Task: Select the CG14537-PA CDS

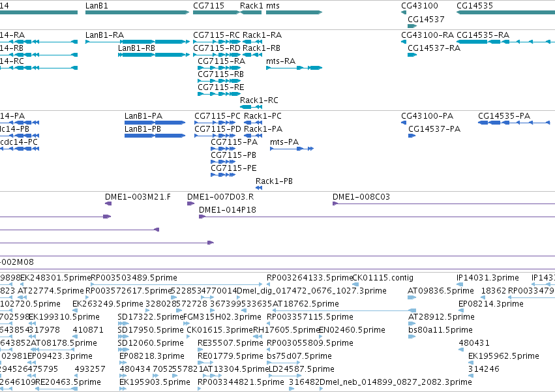Action: tap(412, 136)
